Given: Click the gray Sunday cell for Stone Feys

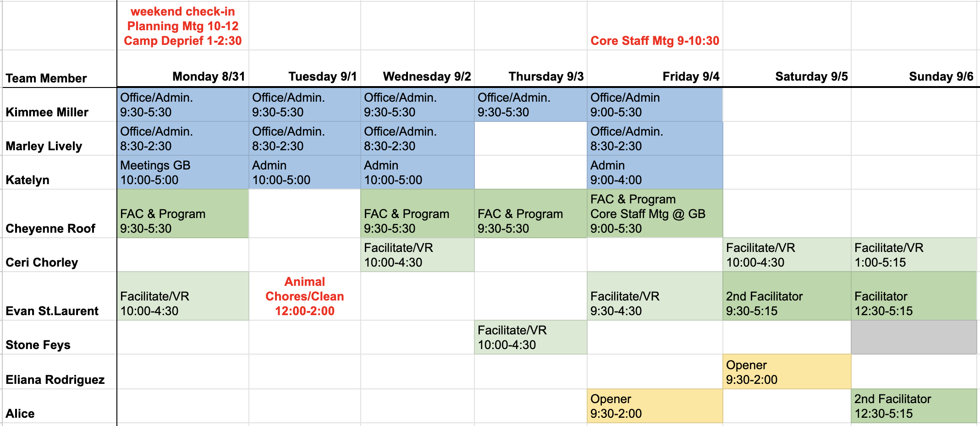Looking at the screenshot, I should point(914,337).
